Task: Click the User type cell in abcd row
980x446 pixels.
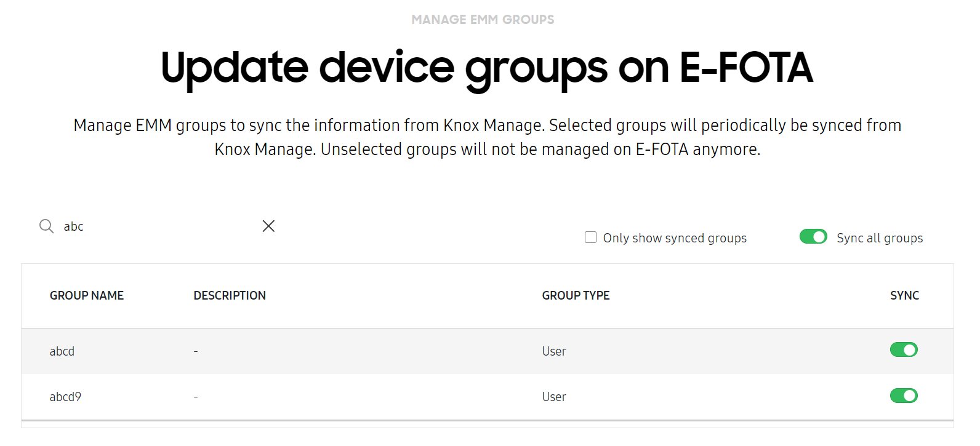Action: coord(554,351)
